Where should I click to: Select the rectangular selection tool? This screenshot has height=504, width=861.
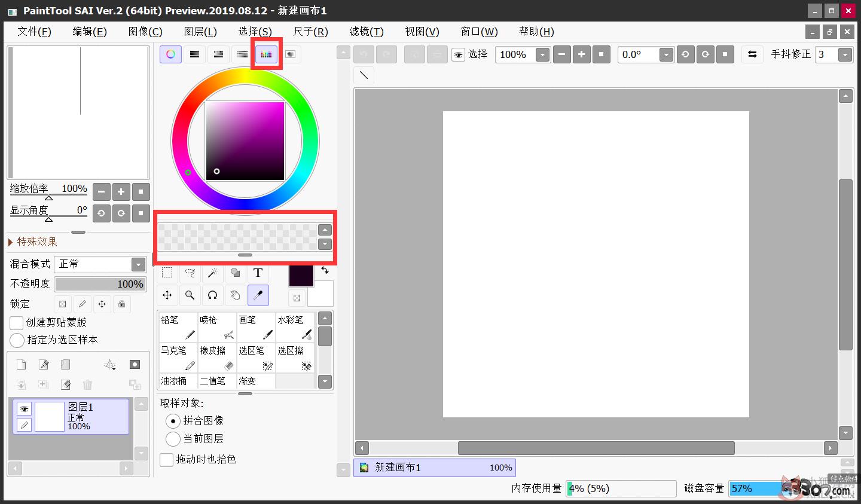pyautogui.click(x=167, y=273)
